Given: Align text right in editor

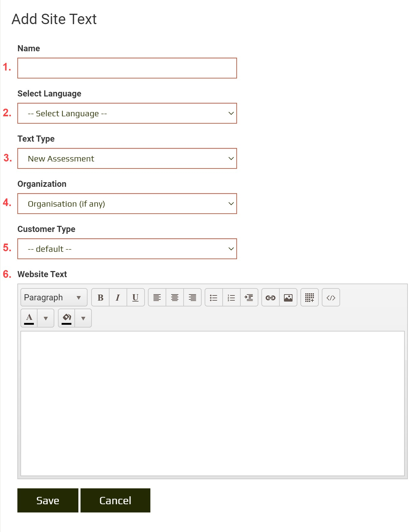Looking at the screenshot, I should tap(192, 298).
